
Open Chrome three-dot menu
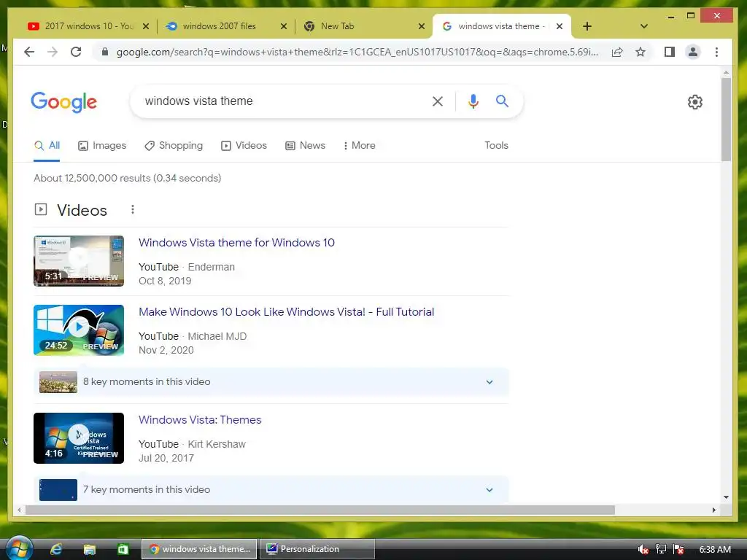(x=716, y=52)
